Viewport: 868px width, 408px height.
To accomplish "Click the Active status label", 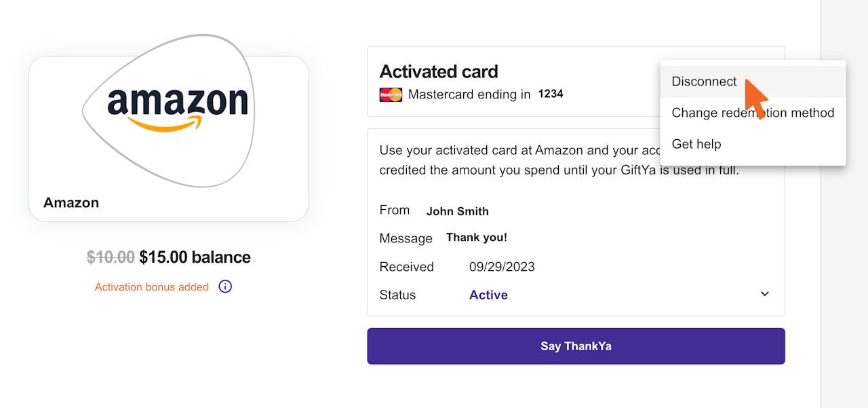I will [x=488, y=295].
